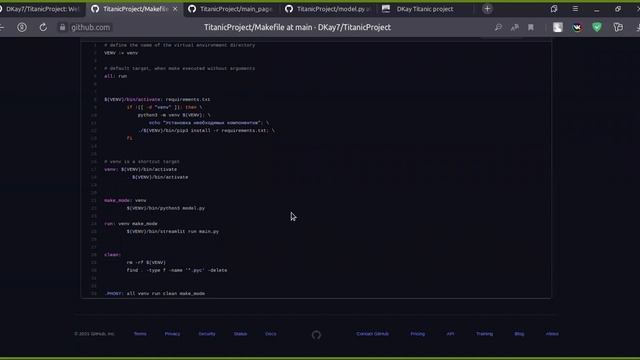The height and width of the screenshot is (360, 640).
Task: Switch to DKay7/TitanicProject first tab
Action: coord(42,9)
